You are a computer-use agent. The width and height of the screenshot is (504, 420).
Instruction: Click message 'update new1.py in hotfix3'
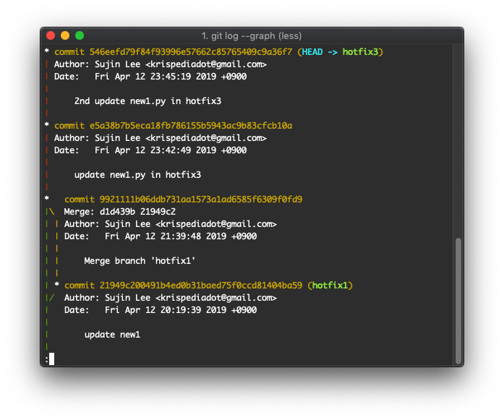coord(137,175)
